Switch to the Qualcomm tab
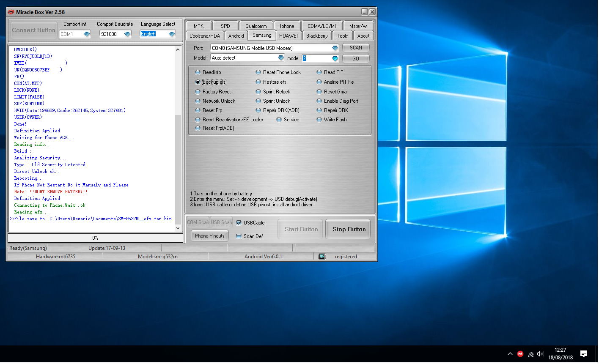Image resolution: width=599 pixels, height=364 pixels. 256,26
